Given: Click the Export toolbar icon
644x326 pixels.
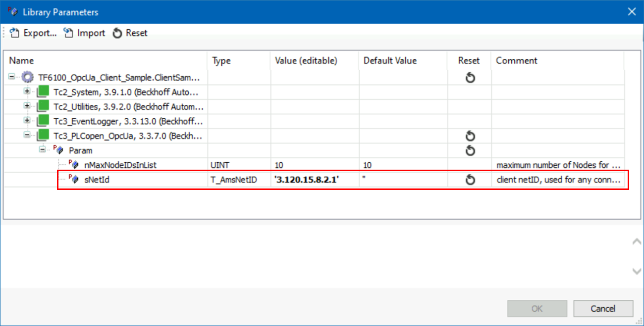Looking at the screenshot, I should [14, 33].
